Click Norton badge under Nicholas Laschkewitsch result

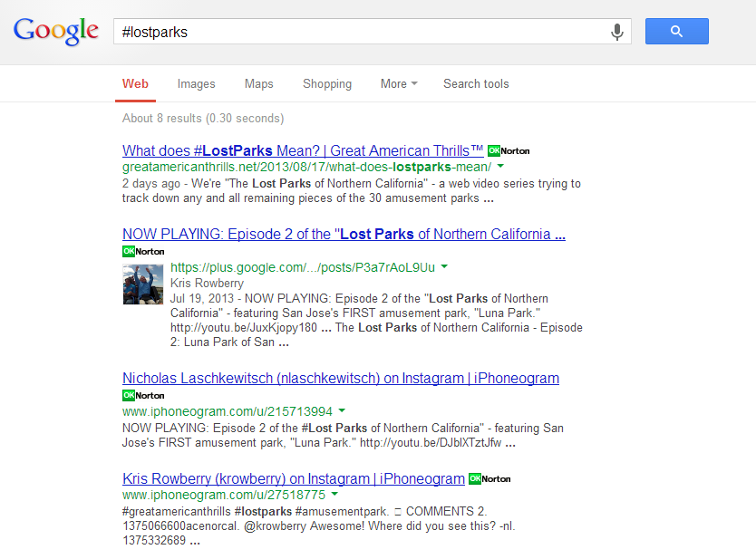[x=143, y=395]
